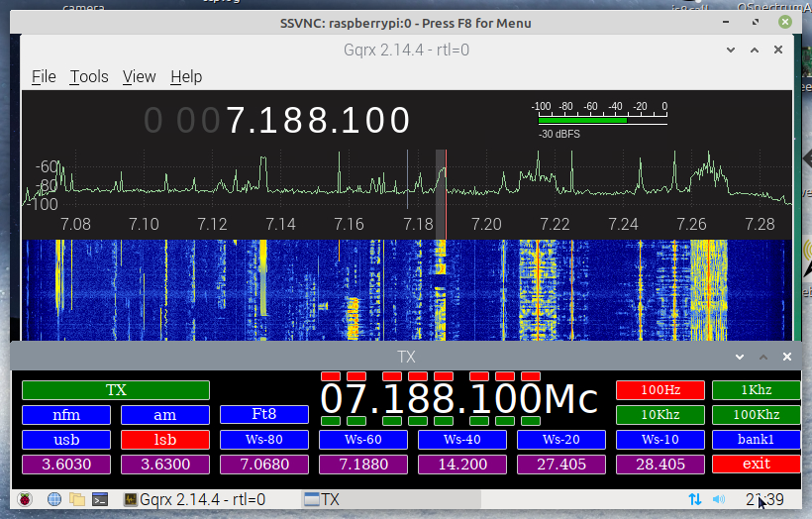Click the Gqrx title bar chevron-up button

[x=755, y=50]
